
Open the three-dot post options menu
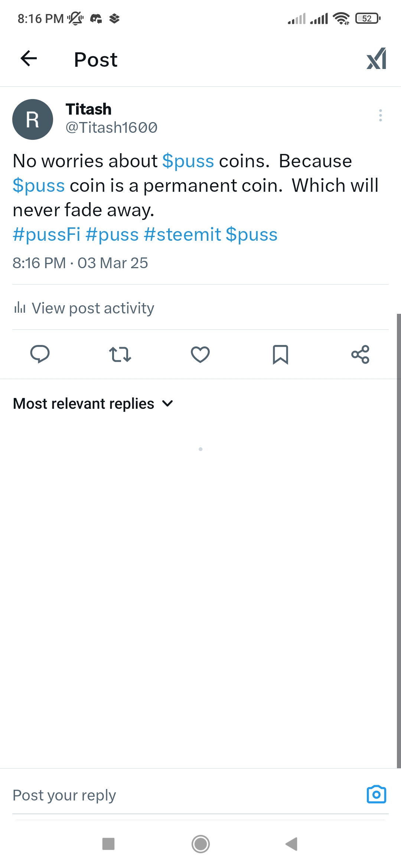click(380, 115)
